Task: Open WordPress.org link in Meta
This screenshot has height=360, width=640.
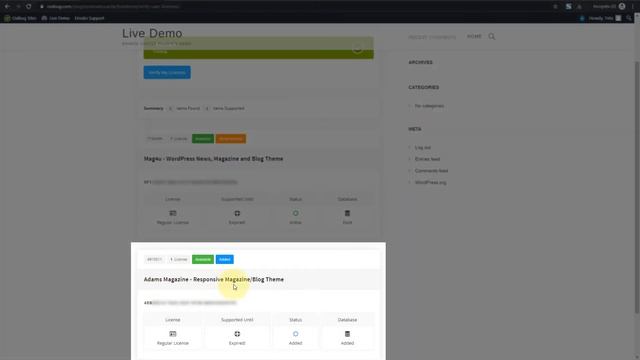Action: [430, 182]
